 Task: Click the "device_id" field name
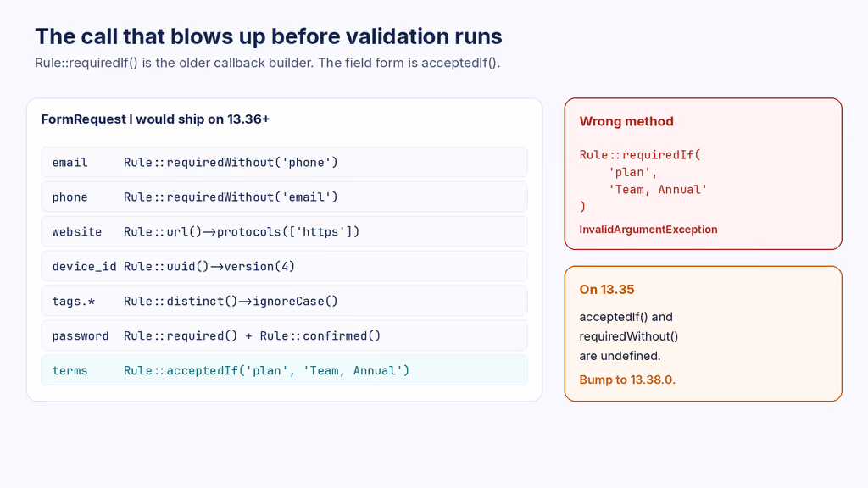[84, 267]
